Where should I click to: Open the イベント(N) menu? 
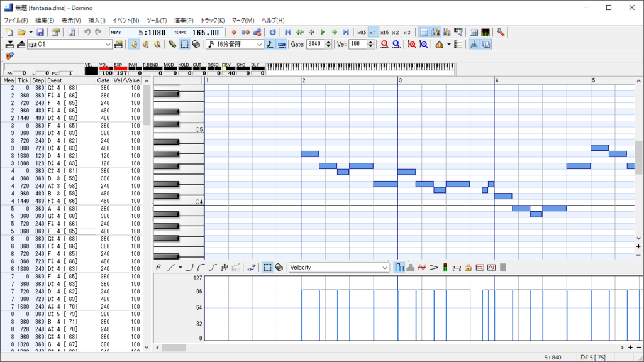[x=126, y=20]
